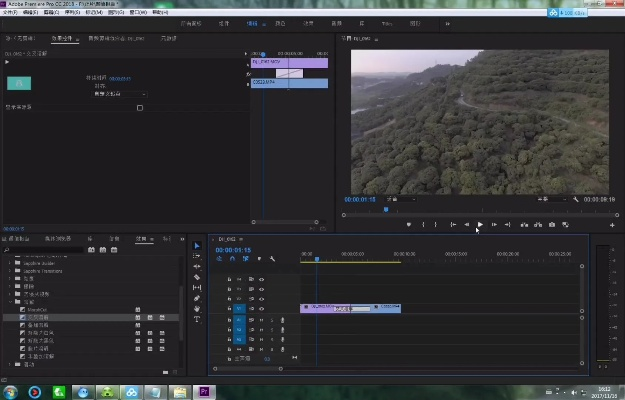Switch to the Effects panel tab
The width and height of the screenshot is (625, 400).
pos(142,239)
